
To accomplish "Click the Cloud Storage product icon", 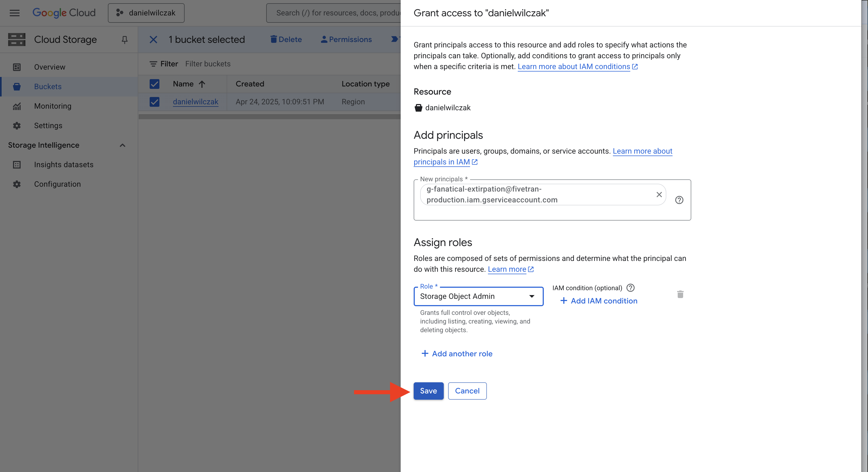I will coord(17,39).
